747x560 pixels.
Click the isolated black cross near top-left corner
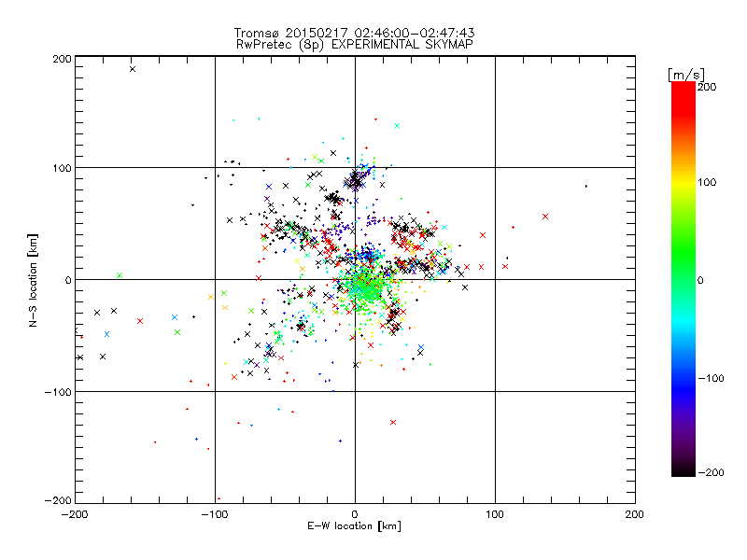pos(133,69)
